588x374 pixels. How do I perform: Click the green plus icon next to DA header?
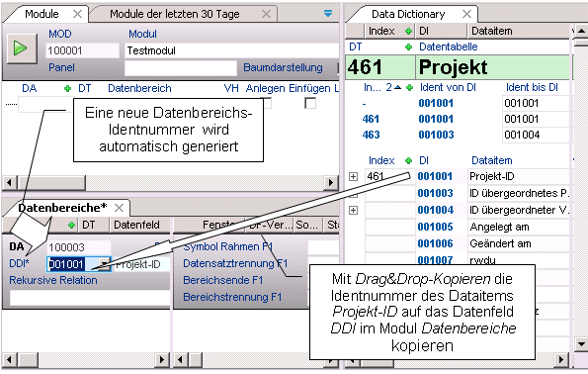[67, 89]
